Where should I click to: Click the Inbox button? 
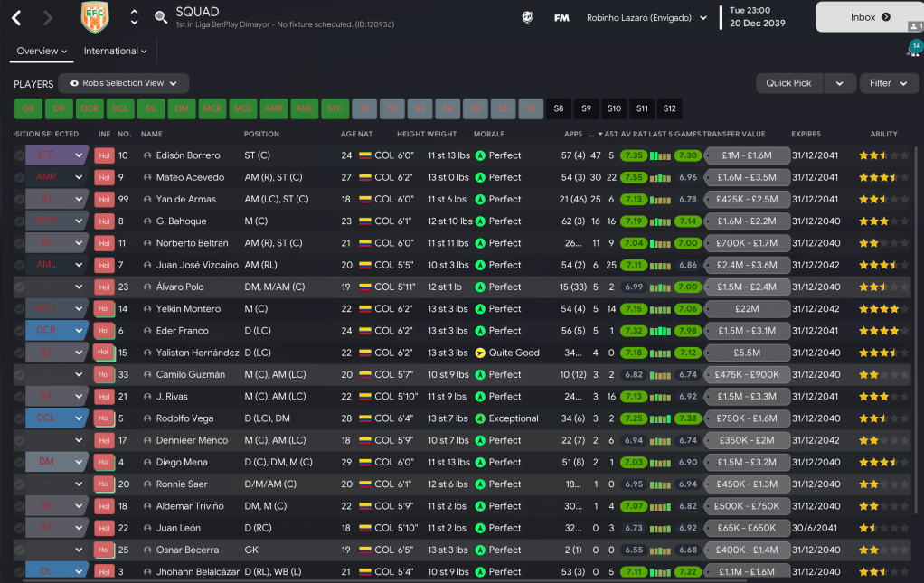[x=870, y=17]
